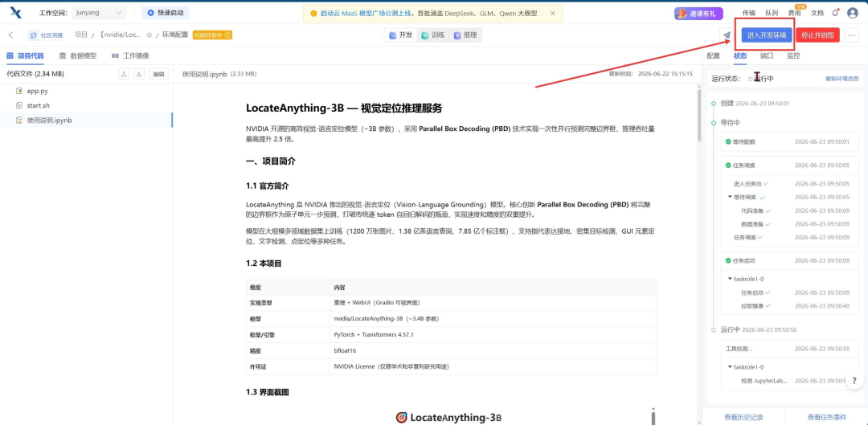Open the junyang workspace dropdown
This screenshot has height=425, width=868.
[99, 13]
